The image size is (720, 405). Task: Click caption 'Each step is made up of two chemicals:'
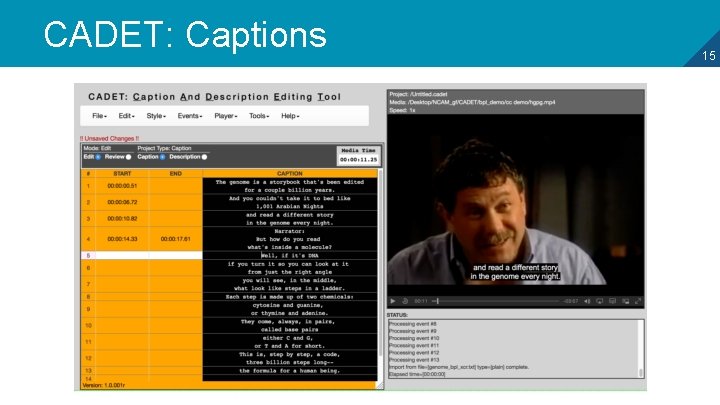[x=290, y=297]
